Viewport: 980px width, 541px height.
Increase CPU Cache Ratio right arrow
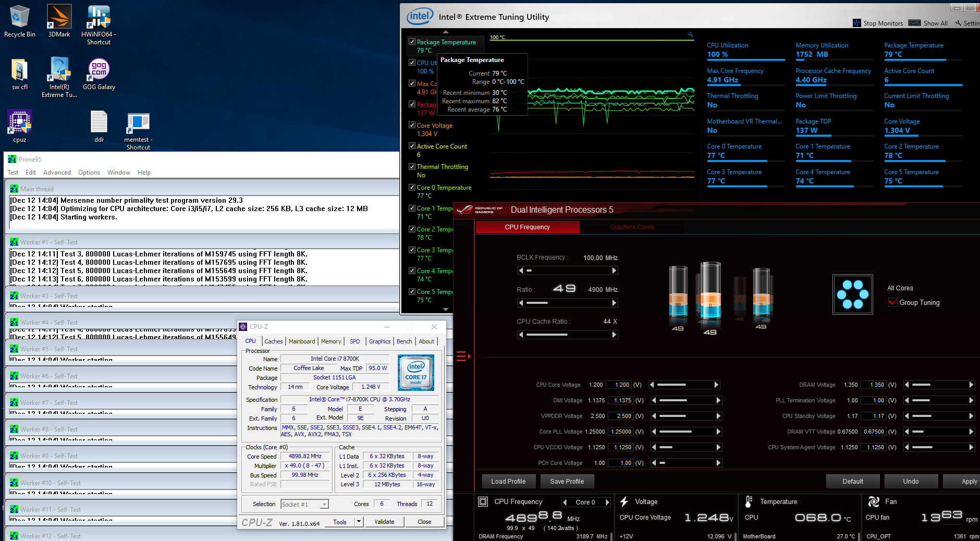point(614,335)
